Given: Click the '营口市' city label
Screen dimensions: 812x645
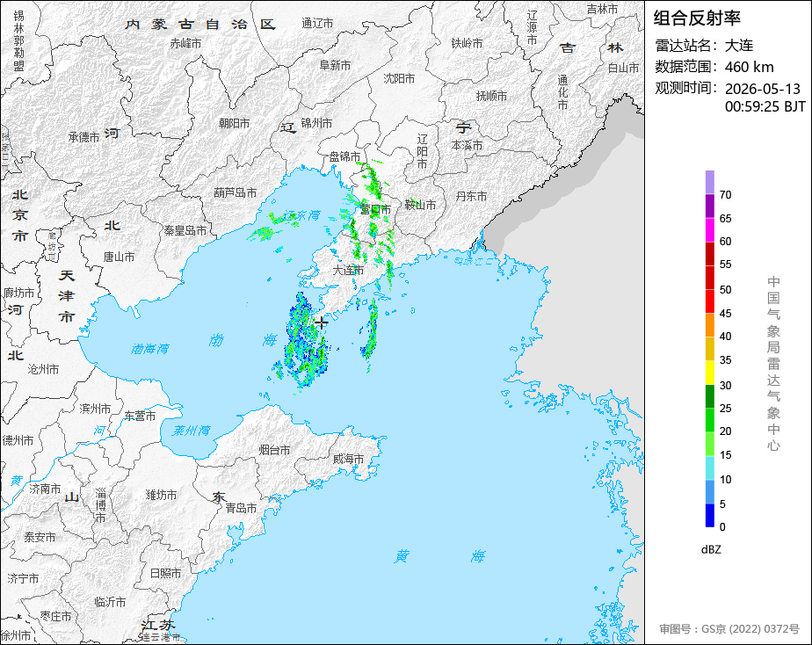Looking at the screenshot, I should point(375,209).
